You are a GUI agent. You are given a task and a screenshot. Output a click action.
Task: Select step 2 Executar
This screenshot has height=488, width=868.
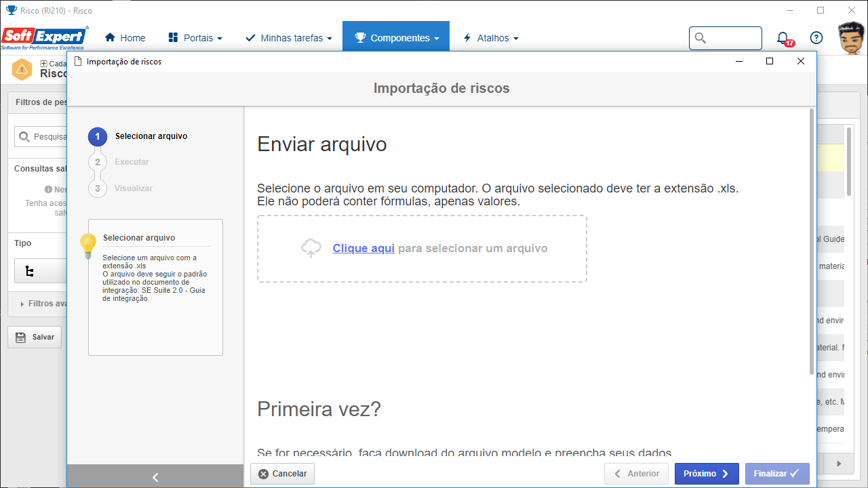(x=119, y=162)
